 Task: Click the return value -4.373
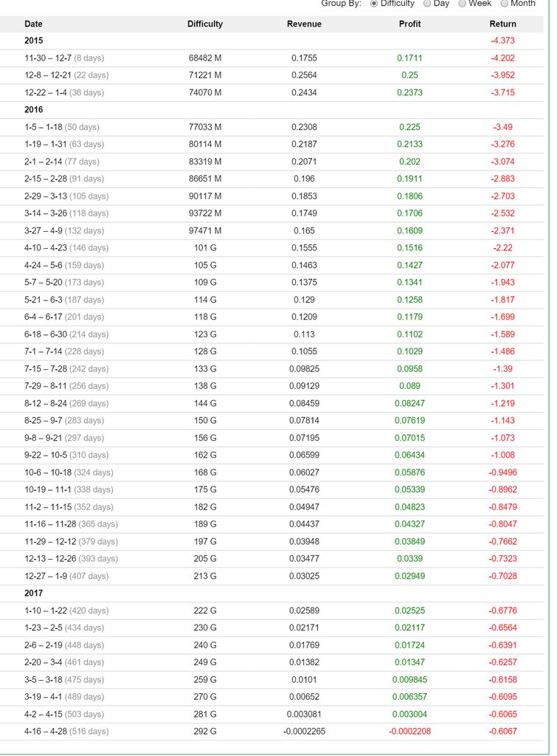502,41
